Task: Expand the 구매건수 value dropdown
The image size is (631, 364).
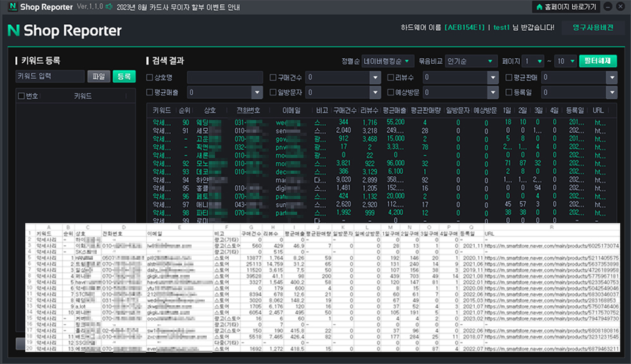Action: (x=375, y=77)
